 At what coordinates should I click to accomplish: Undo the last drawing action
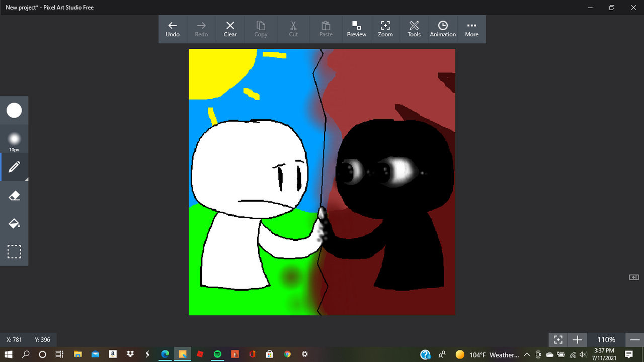click(173, 29)
